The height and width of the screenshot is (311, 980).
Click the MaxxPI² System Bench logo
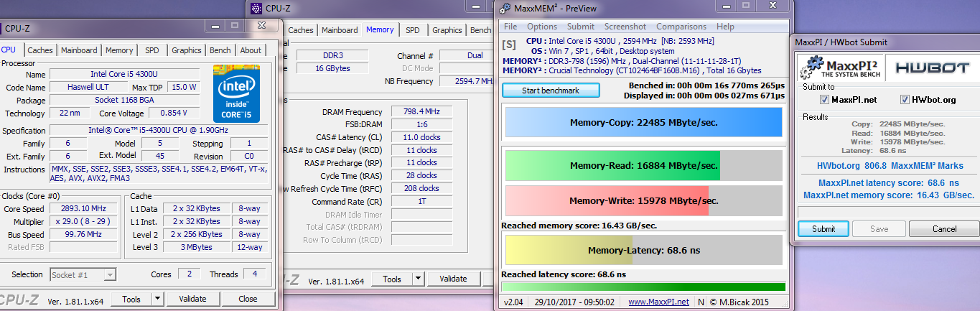840,68
